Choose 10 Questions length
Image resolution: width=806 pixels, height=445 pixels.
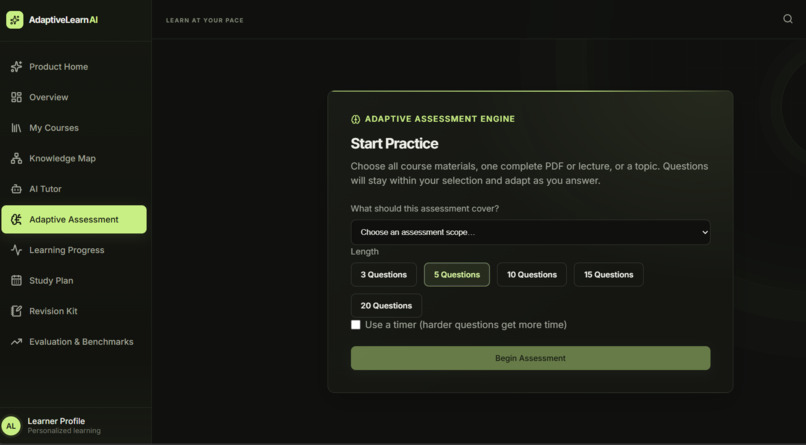[x=532, y=274]
